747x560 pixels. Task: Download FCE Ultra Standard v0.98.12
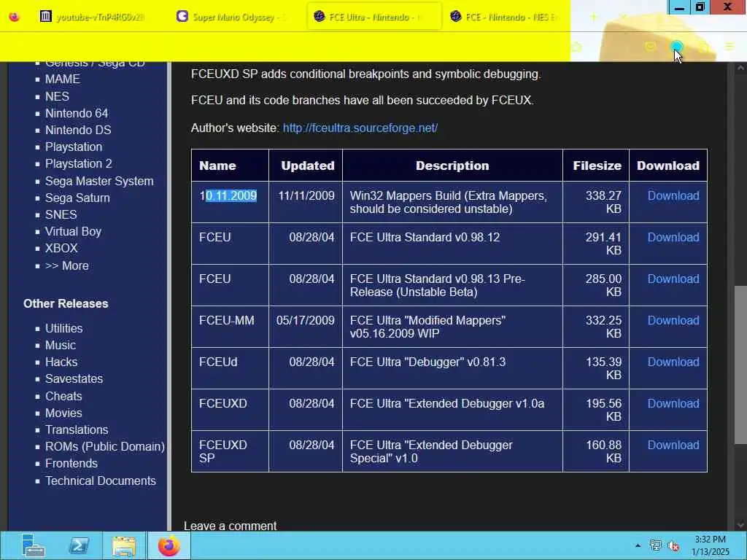tap(673, 237)
